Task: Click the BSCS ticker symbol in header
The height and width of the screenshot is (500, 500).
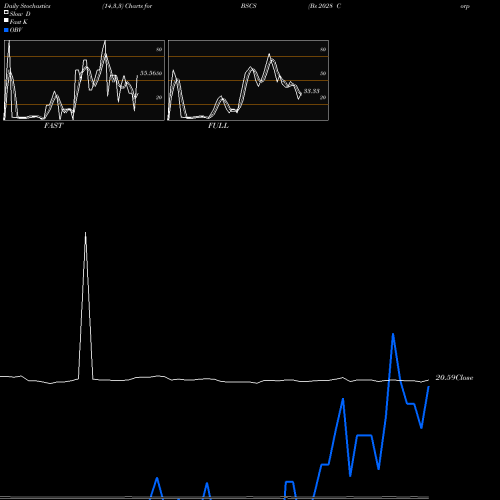Action: click(249, 6)
